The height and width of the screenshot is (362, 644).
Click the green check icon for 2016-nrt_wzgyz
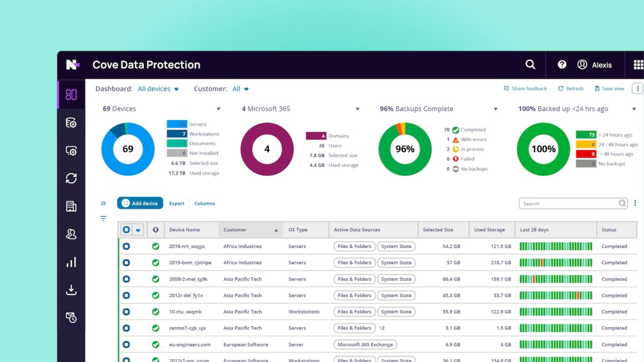pyautogui.click(x=156, y=246)
